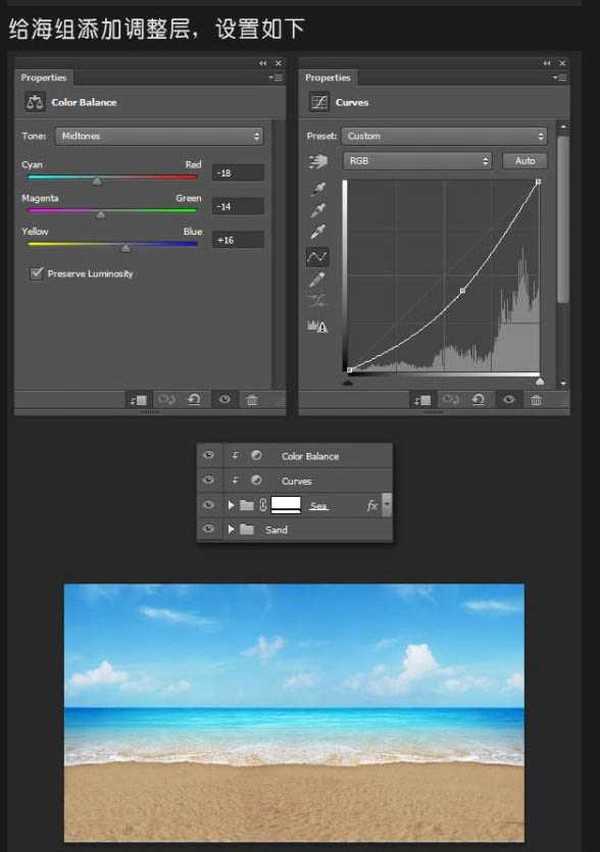View previous state in Curves panel
This screenshot has height=852, width=600.
[451, 400]
